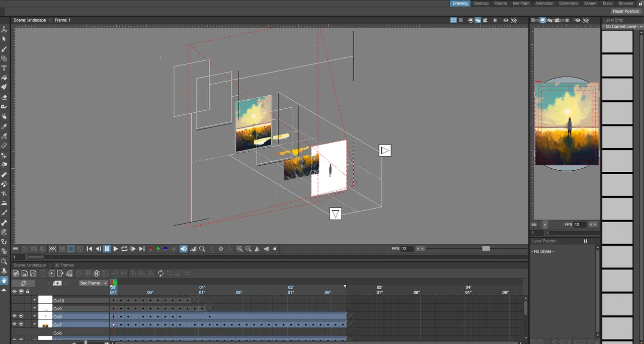Toggle sound in the playback bar
The image size is (644, 344).
point(184,249)
